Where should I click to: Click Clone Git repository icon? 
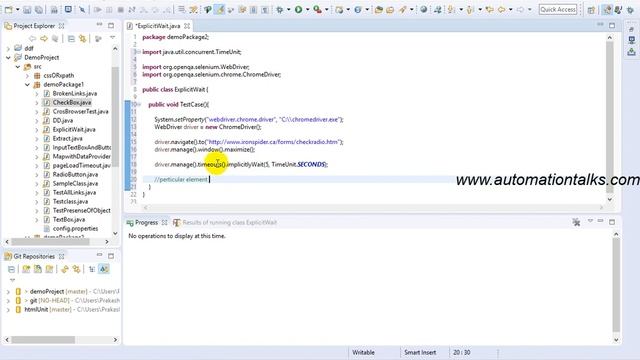[38, 269]
